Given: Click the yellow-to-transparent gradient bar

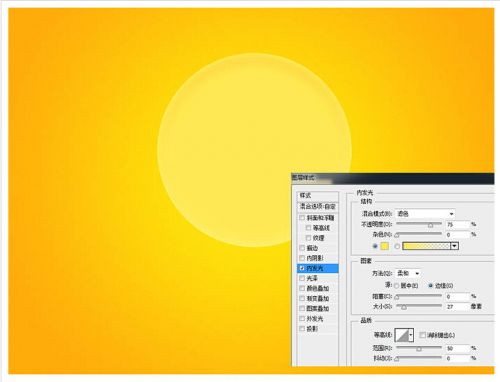Looking at the screenshot, I should [427, 246].
